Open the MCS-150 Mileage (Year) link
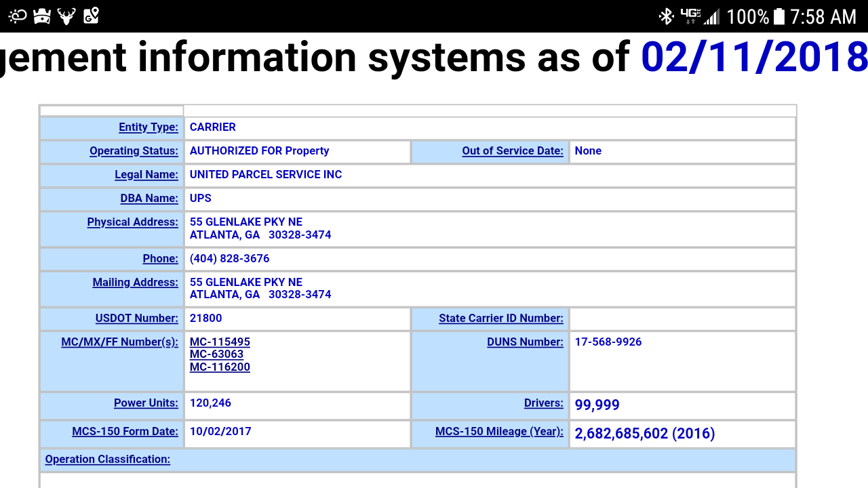 [499, 432]
